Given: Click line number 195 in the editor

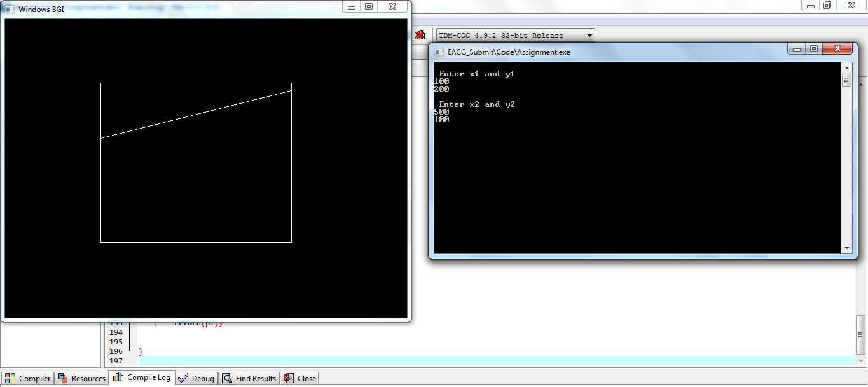Looking at the screenshot, I should (x=116, y=342).
